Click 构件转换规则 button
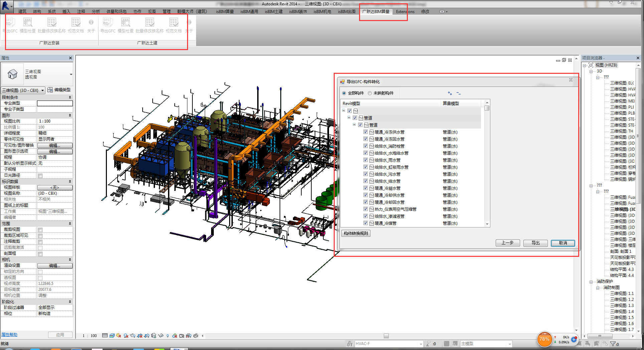The image size is (644, 350). [356, 233]
